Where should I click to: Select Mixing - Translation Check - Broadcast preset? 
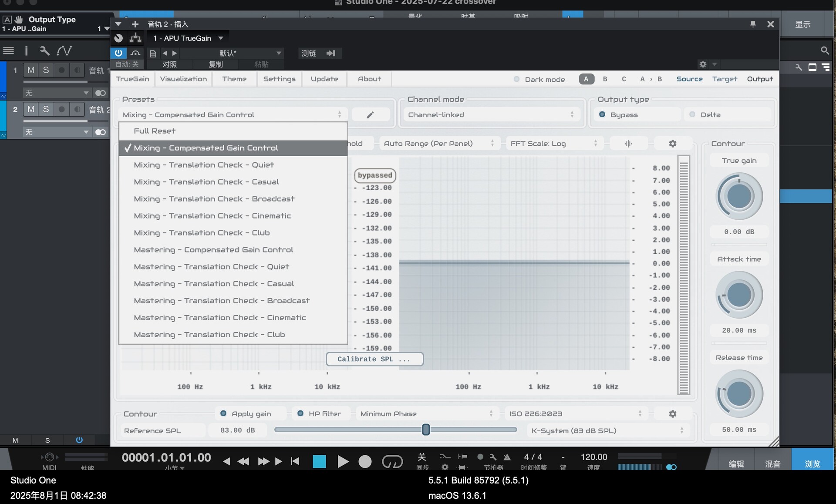point(233,199)
